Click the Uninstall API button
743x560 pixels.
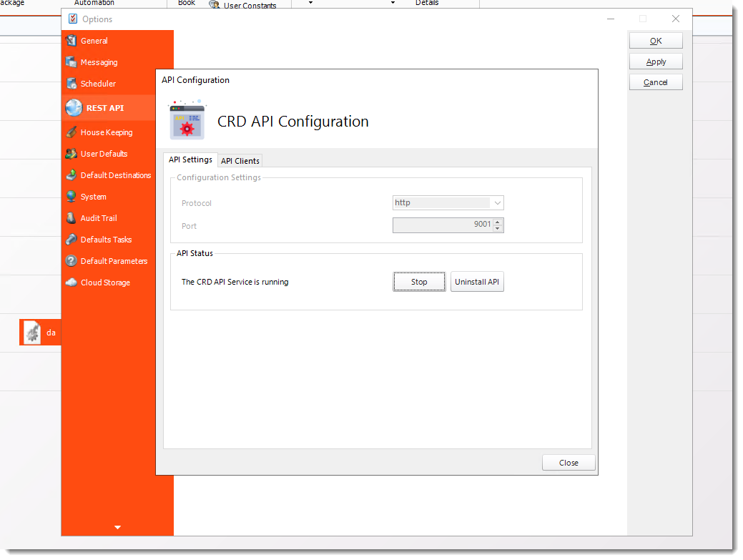point(477,282)
